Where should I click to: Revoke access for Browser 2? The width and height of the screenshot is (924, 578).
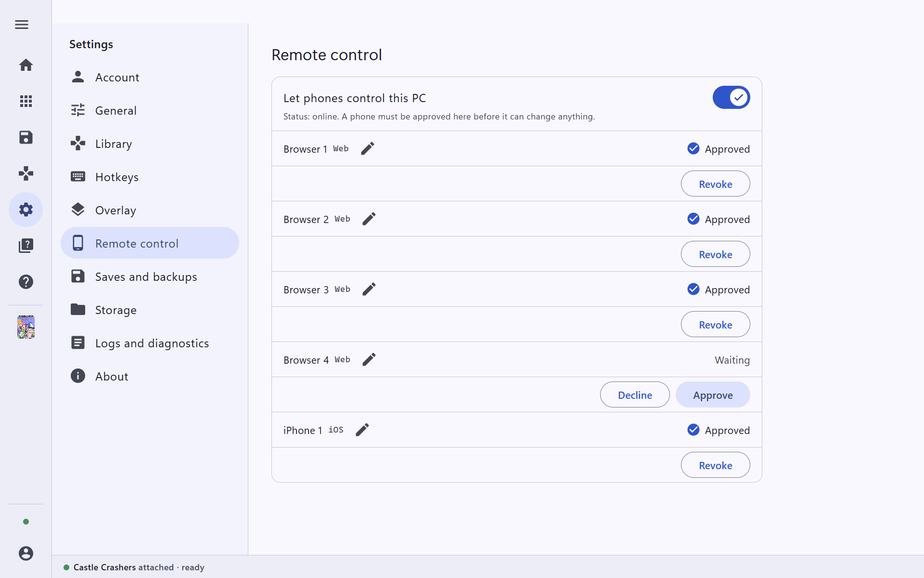(x=715, y=254)
